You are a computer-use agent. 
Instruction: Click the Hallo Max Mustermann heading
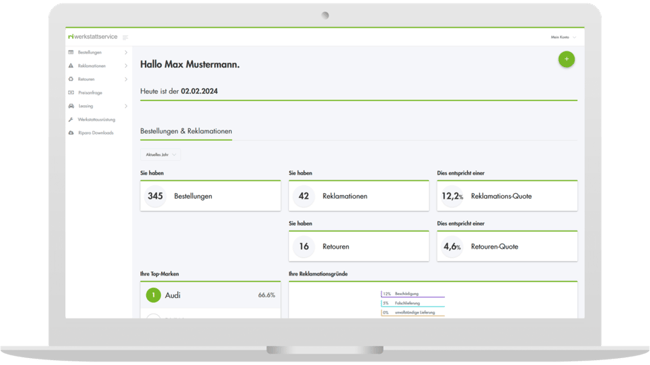click(190, 64)
